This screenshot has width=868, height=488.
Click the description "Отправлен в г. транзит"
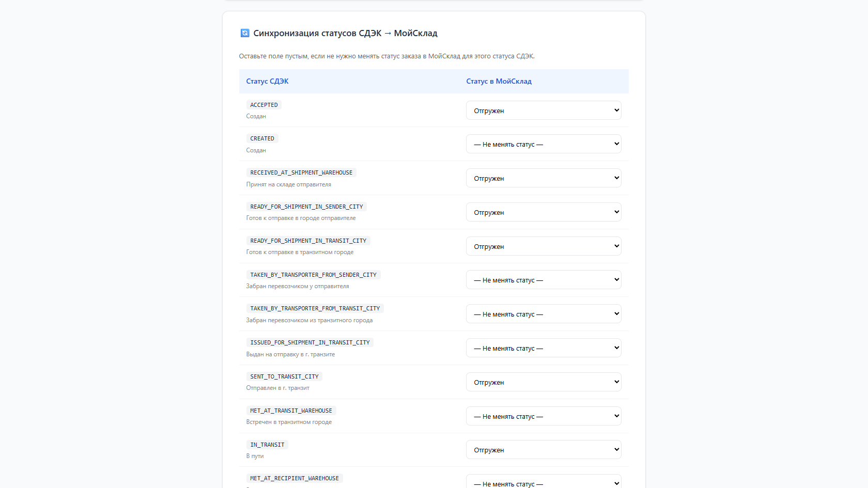278,388
